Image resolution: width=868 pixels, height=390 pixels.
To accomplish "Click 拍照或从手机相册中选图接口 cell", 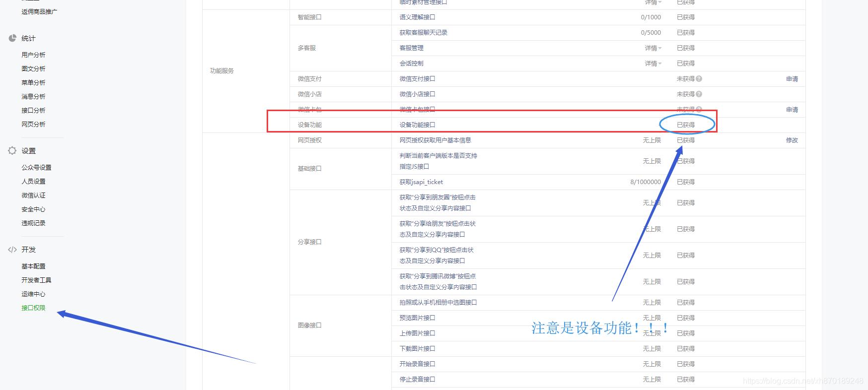I will 438,303.
